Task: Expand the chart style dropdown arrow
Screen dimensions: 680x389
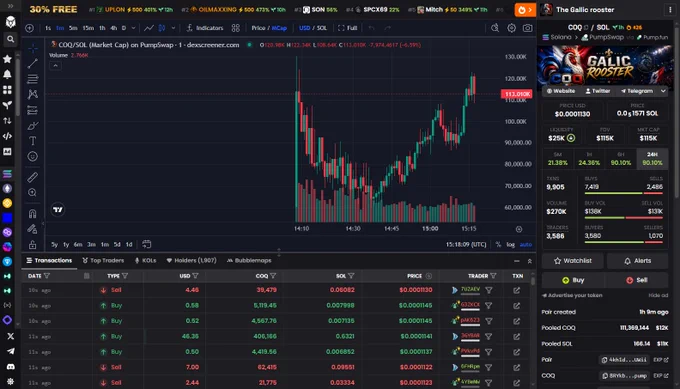Action: pos(173,28)
